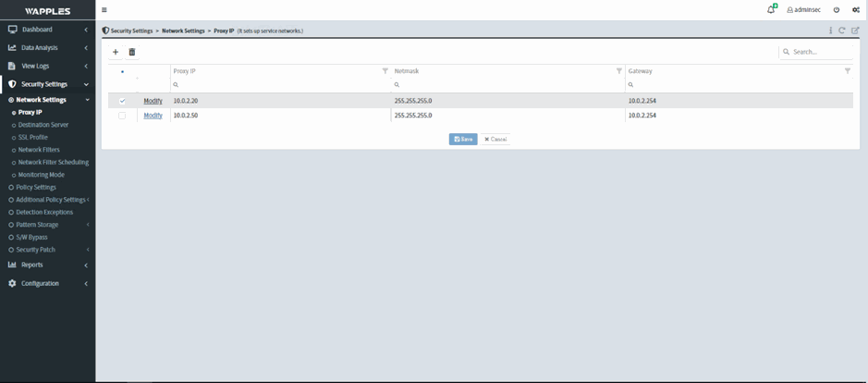Collapse the Network Settings chevron
The height and width of the screenshot is (383, 868).
(x=87, y=100)
